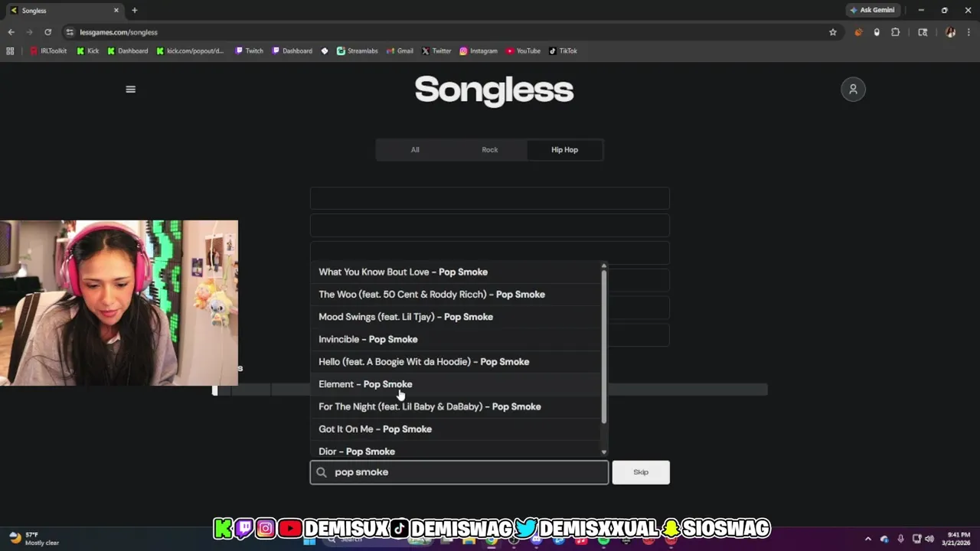Click the search magnifier icon
Image resolution: width=980 pixels, height=551 pixels.
[322, 472]
